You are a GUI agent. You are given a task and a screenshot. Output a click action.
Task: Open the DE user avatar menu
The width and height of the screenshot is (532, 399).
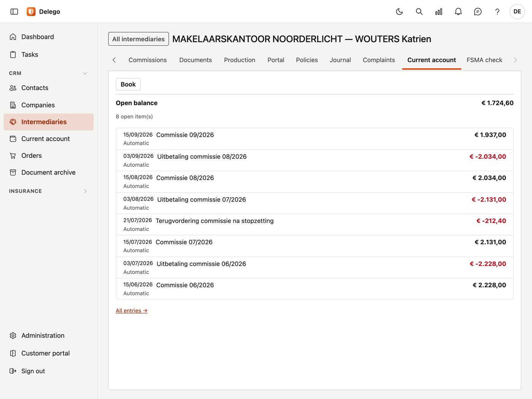[517, 12]
